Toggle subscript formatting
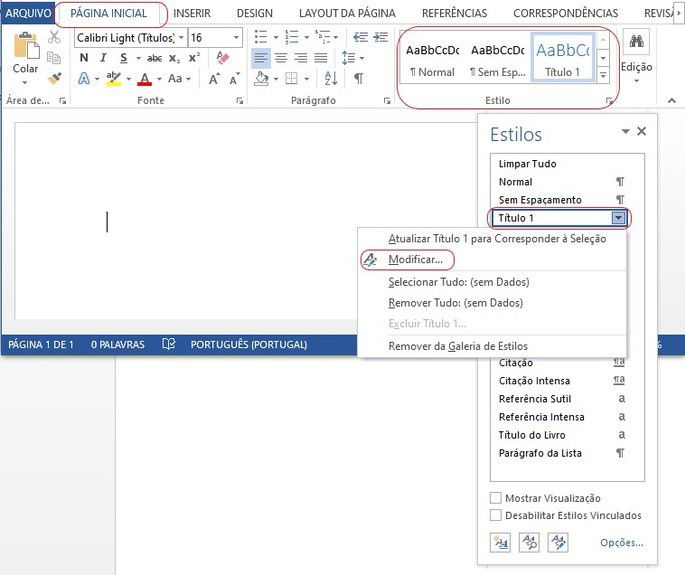This screenshot has height=575, width=685. [x=174, y=58]
